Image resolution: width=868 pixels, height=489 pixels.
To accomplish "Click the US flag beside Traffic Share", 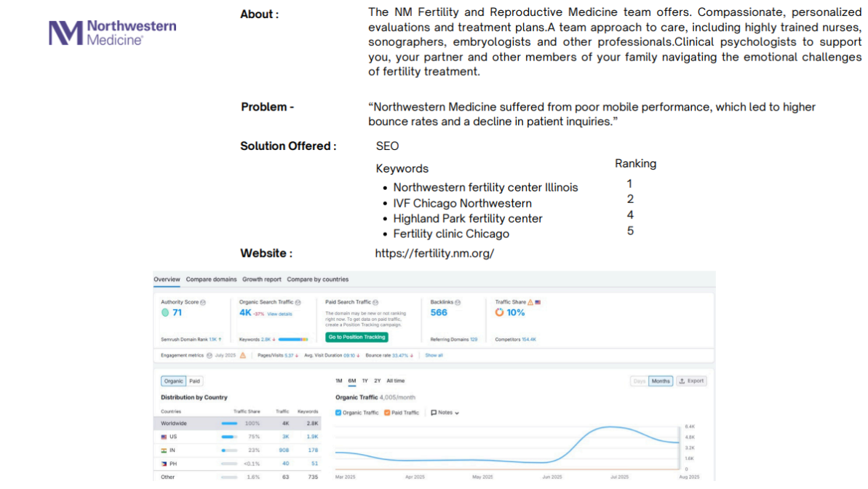I will click(x=538, y=303).
